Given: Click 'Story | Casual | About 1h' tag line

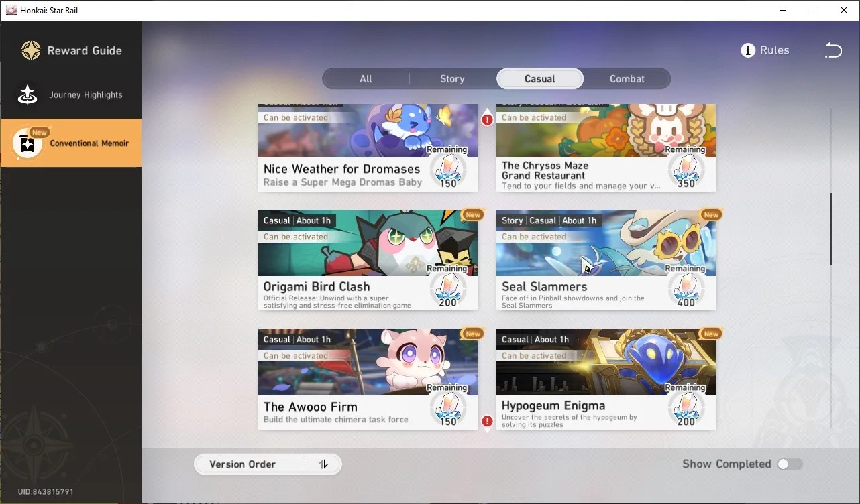Looking at the screenshot, I should (x=549, y=220).
